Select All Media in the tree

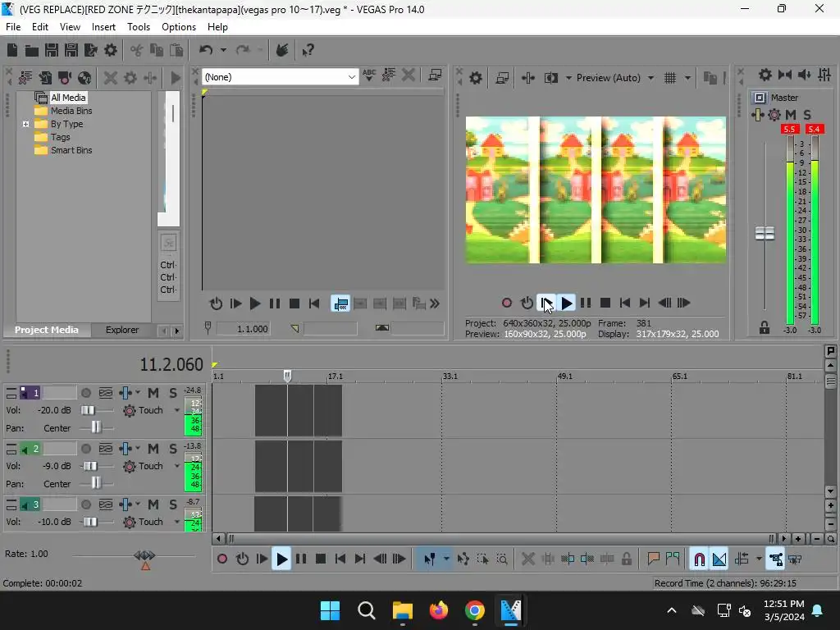click(x=68, y=98)
